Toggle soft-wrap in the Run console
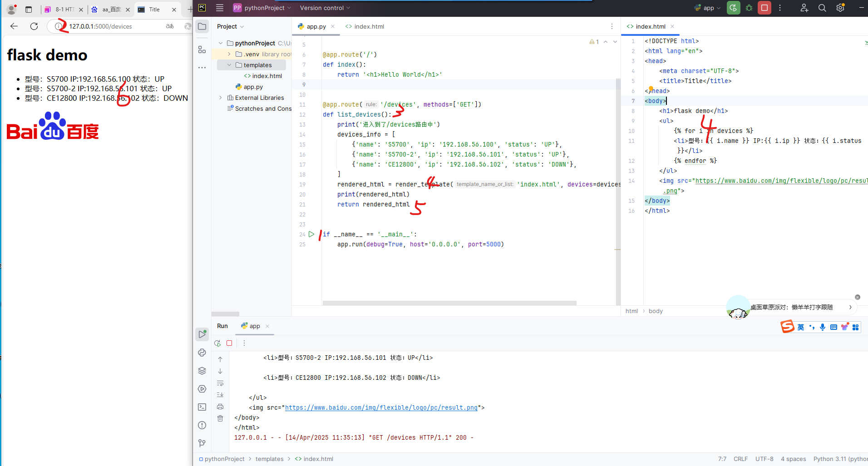The image size is (868, 466). coord(220,383)
